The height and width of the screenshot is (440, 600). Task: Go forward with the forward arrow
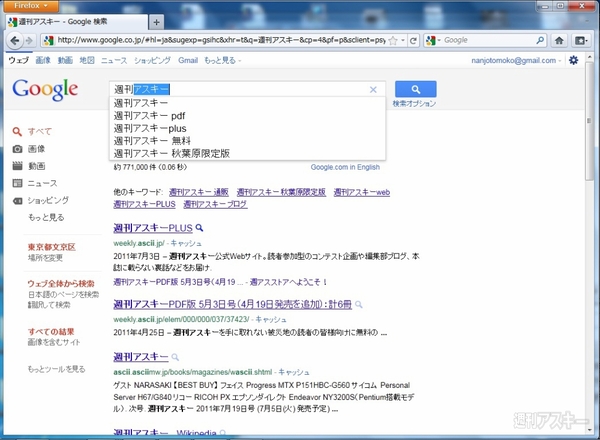coord(29,40)
